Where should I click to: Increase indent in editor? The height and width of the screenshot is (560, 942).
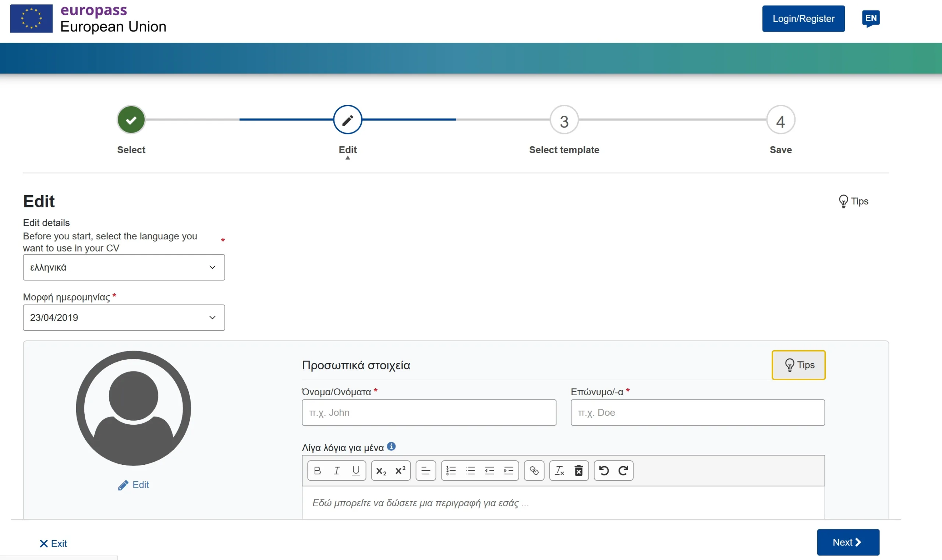point(509,471)
